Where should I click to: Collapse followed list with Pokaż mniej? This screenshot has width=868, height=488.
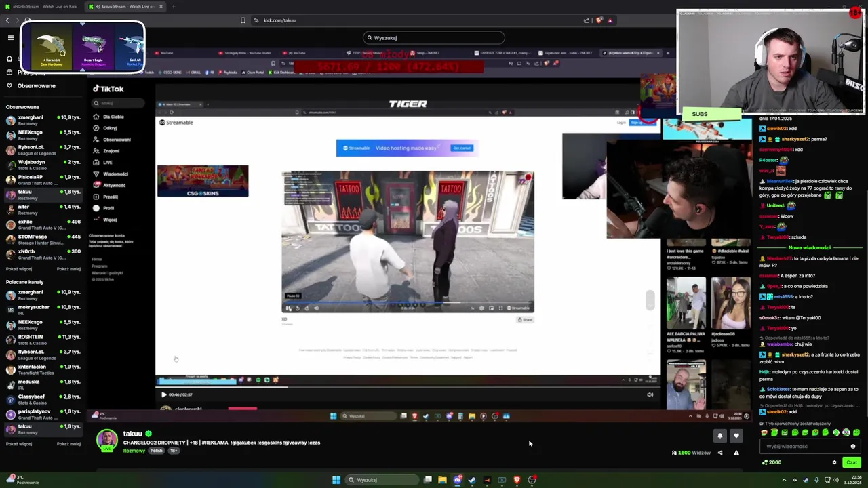point(68,269)
